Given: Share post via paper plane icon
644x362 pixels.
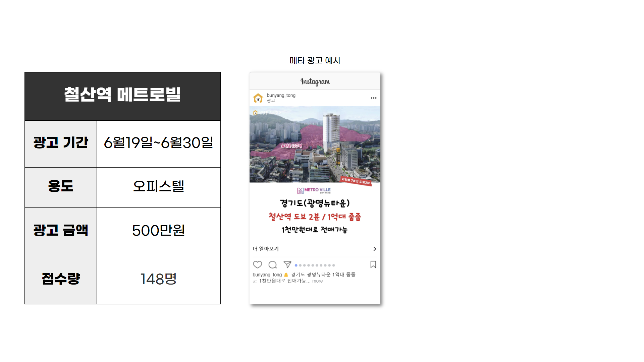Looking at the screenshot, I should click(x=287, y=264).
